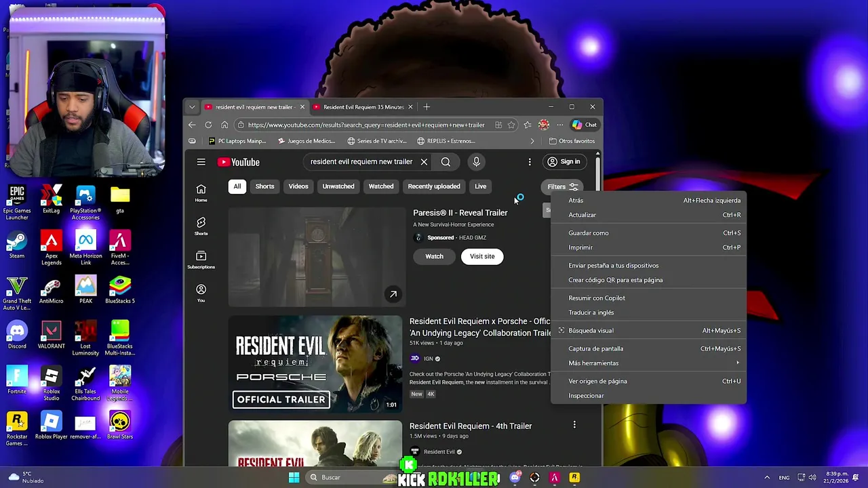Reload the page with refresh icon
The image size is (868, 488).
[x=208, y=125]
